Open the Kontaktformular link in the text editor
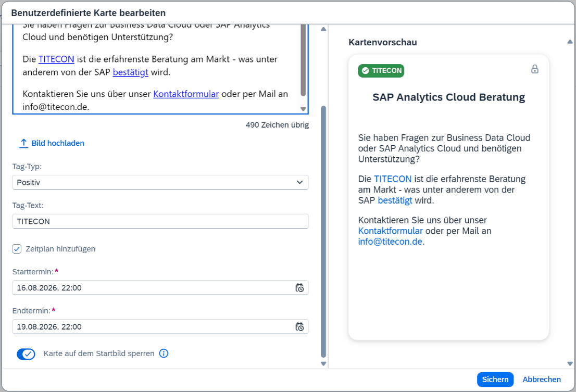This screenshot has width=576, height=392. 186,94
